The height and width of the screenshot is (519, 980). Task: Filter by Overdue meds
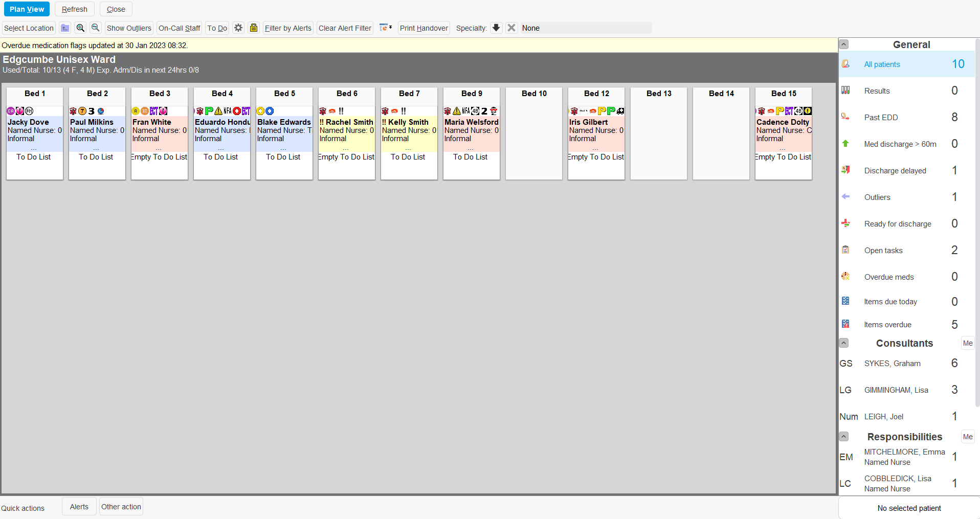[906, 277]
